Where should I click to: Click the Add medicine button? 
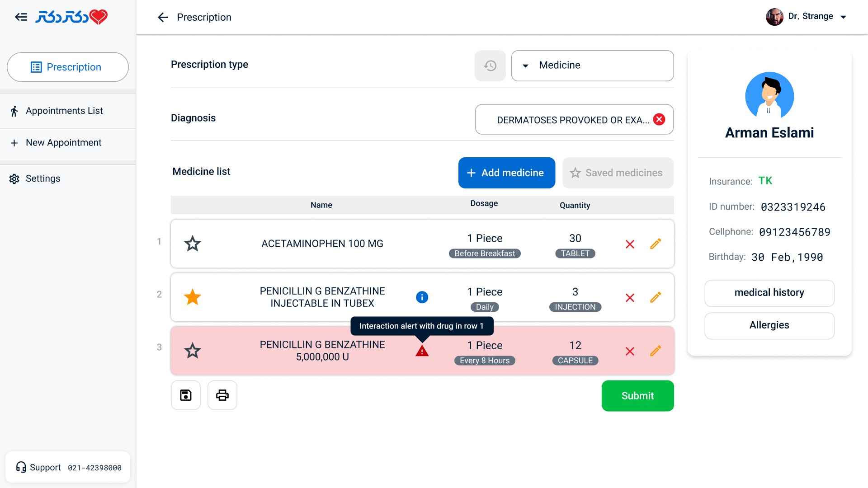point(506,173)
